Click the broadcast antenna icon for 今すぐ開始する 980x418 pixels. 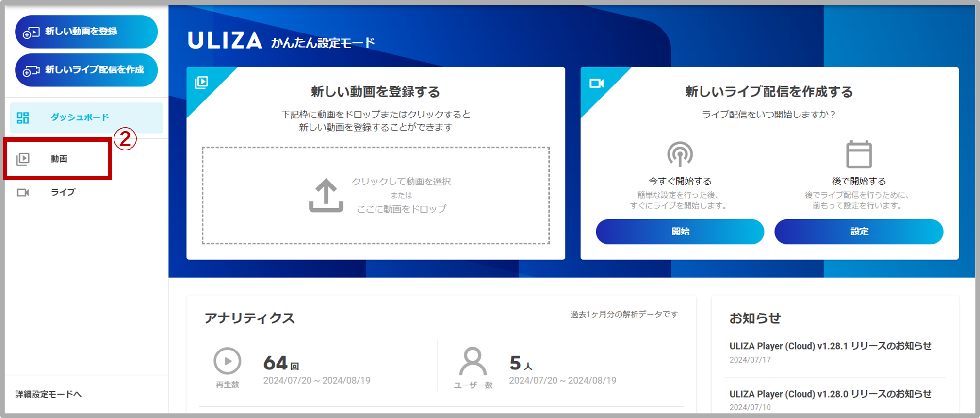point(680,154)
